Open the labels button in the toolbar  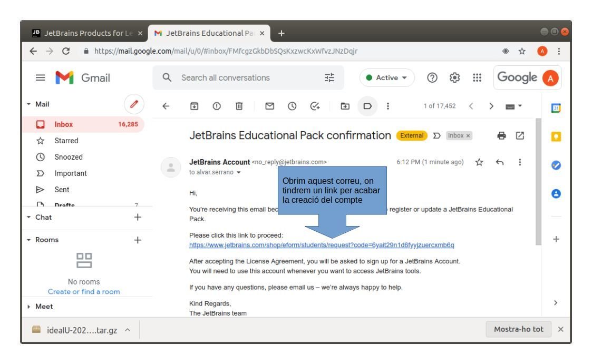pyautogui.click(x=367, y=106)
